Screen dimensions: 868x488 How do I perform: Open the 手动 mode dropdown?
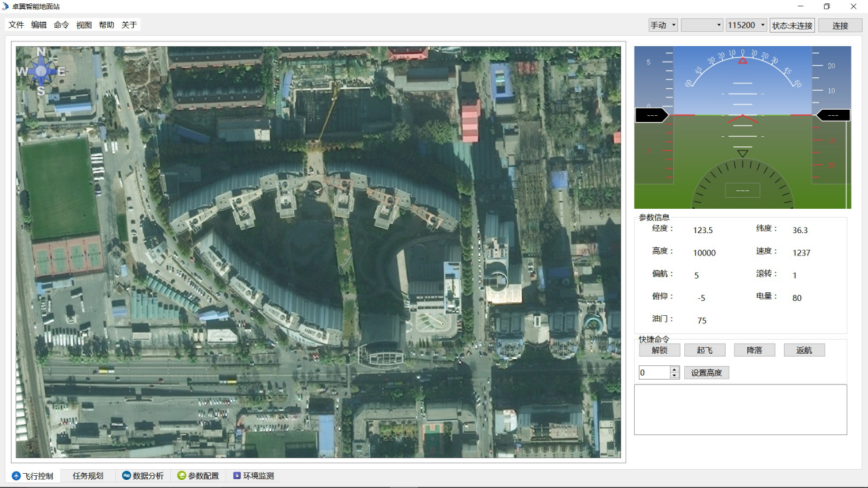[663, 25]
